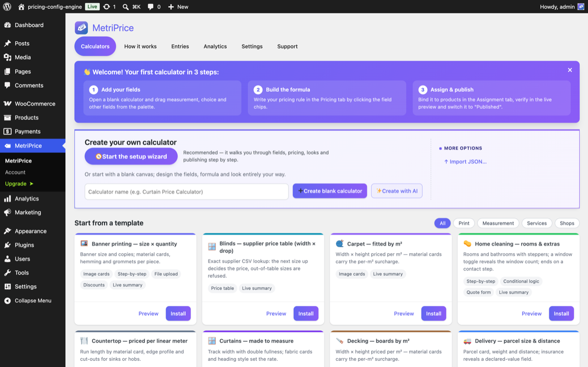The width and height of the screenshot is (588, 367).
Task: Install the Blinds template
Action: (x=306, y=313)
